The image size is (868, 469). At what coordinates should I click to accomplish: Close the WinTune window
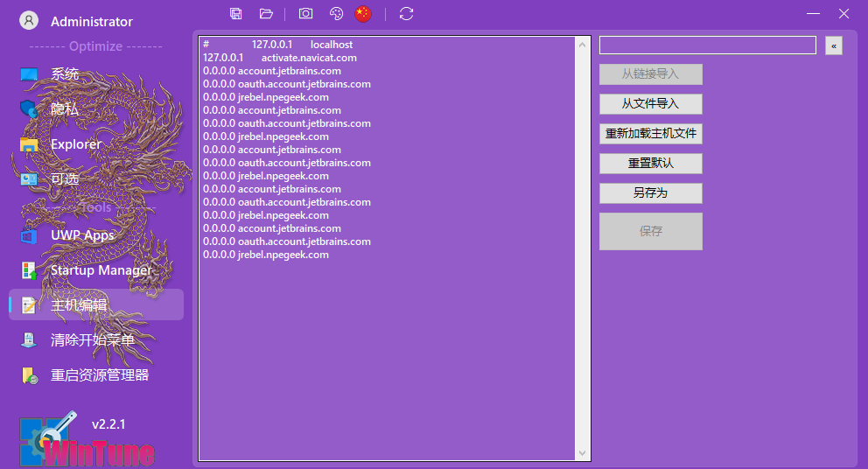843,13
